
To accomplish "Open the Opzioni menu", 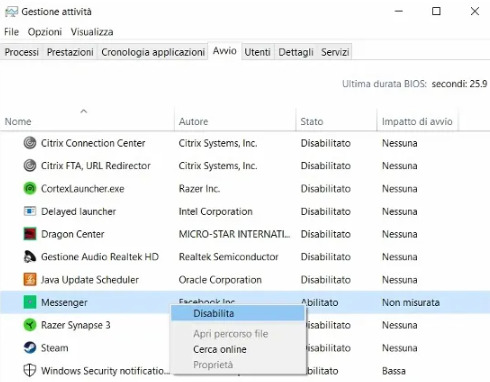I will (x=45, y=32).
